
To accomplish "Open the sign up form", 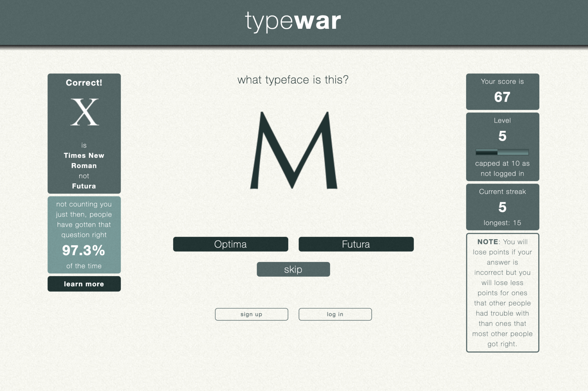I will click(x=251, y=314).
